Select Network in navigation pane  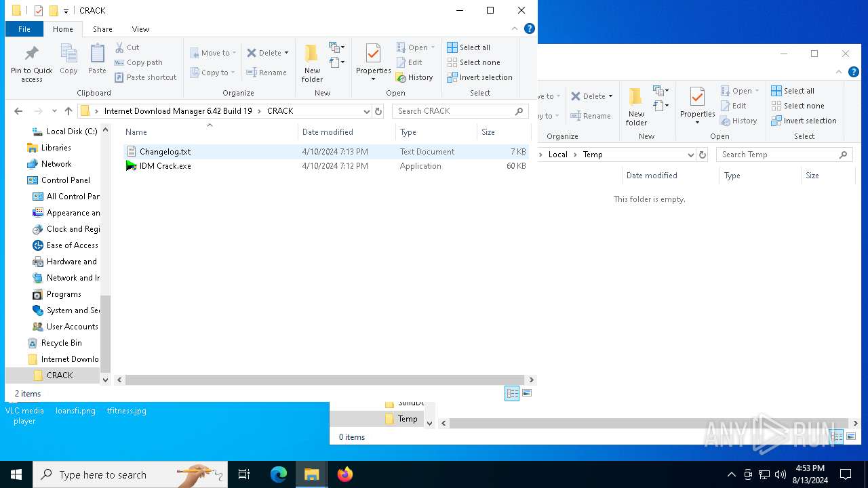tap(50, 164)
